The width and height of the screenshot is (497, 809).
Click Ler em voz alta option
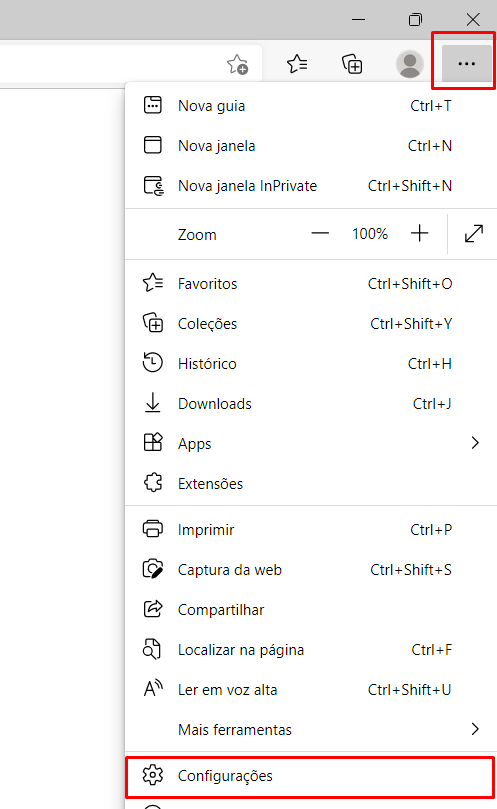coord(311,690)
